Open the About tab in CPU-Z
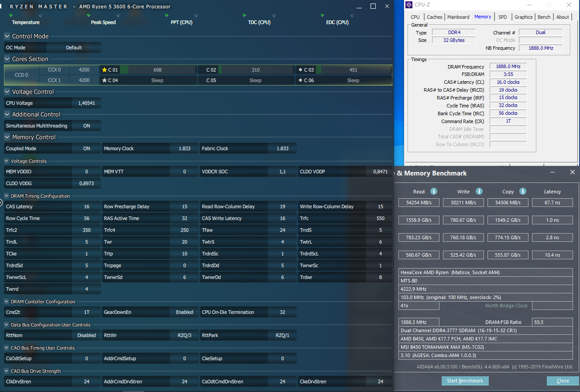The width and height of the screenshot is (580, 392). pyautogui.click(x=563, y=17)
